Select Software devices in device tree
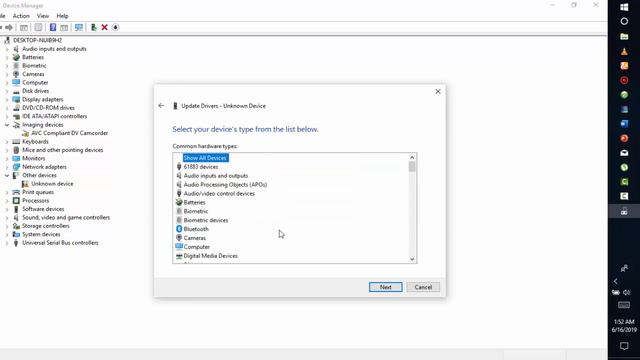Image resolution: width=640 pixels, height=360 pixels. point(43,209)
